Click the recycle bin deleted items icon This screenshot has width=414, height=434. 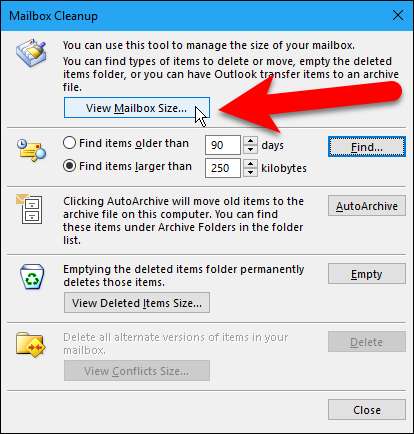[32, 276]
